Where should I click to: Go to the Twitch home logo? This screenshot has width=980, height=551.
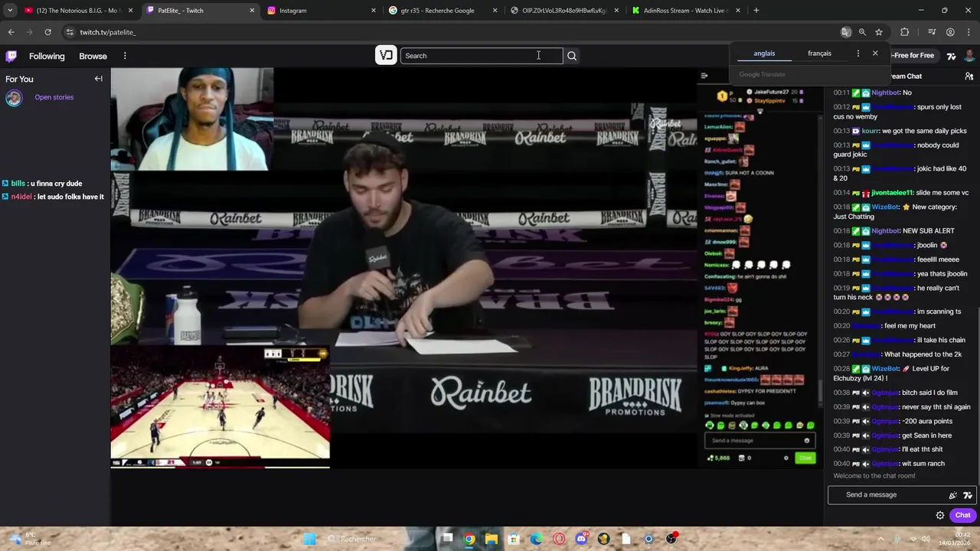(x=11, y=56)
